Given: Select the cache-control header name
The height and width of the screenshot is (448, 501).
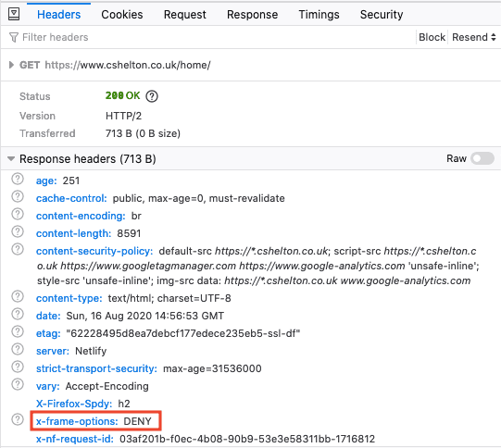Looking at the screenshot, I should point(71,198).
